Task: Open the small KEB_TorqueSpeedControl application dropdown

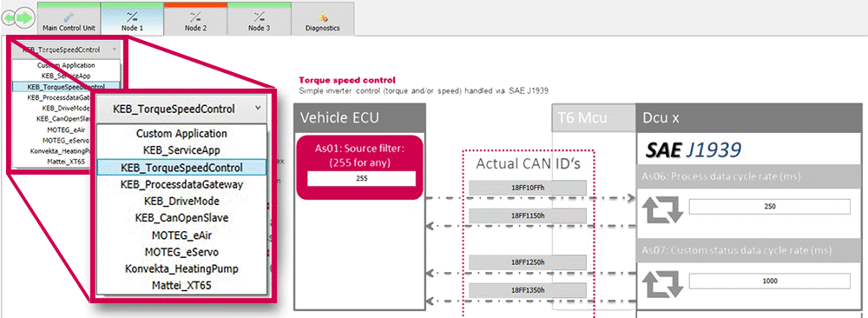Action: 65,50
